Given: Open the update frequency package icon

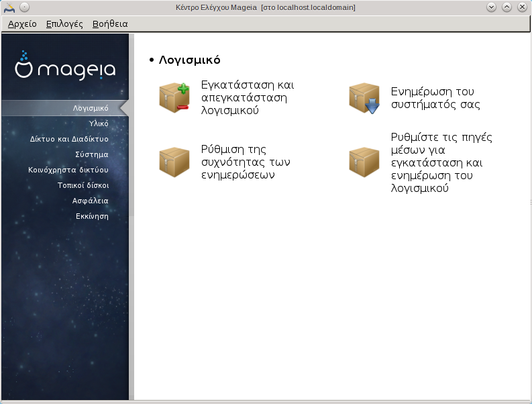Looking at the screenshot, I should click(174, 162).
